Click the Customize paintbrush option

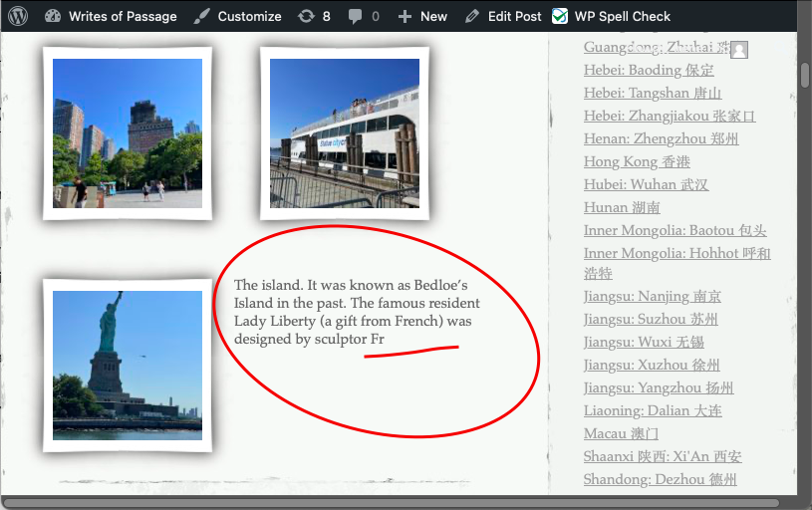pos(238,16)
